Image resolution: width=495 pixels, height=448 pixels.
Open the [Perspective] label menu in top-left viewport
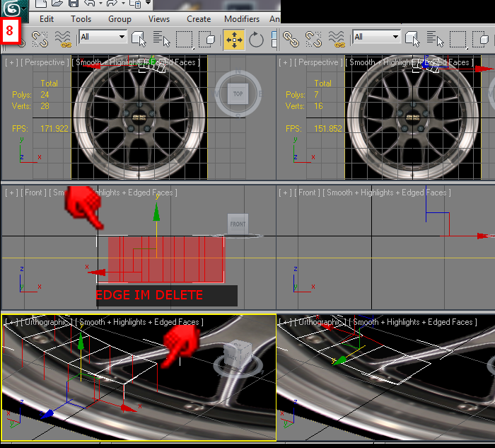coord(46,62)
